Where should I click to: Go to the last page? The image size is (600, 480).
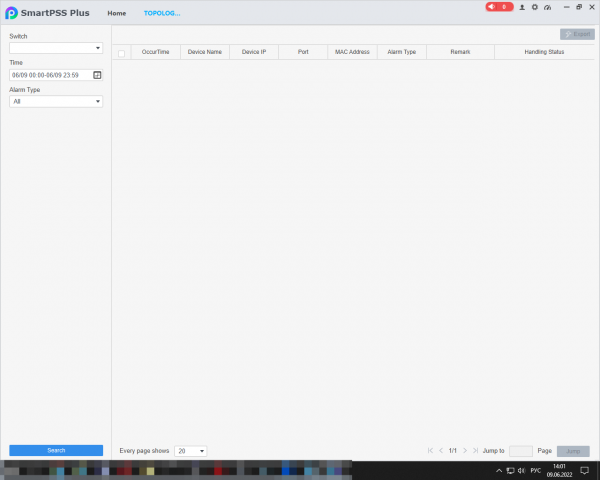click(x=475, y=451)
